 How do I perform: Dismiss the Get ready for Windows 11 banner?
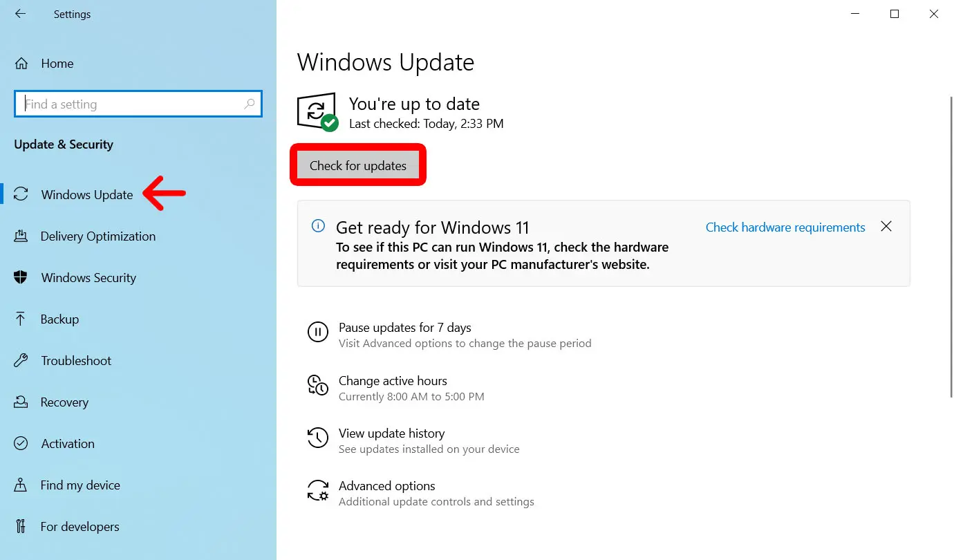click(x=886, y=227)
